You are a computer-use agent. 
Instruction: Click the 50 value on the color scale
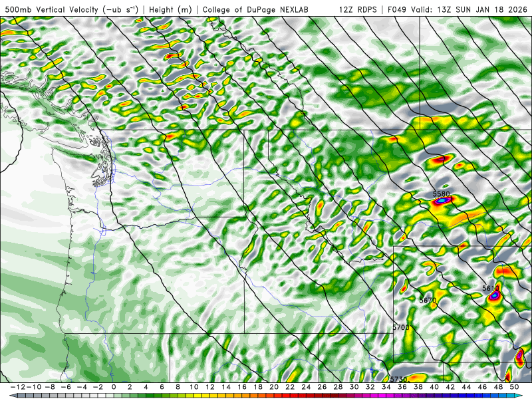pyautogui.click(x=514, y=387)
